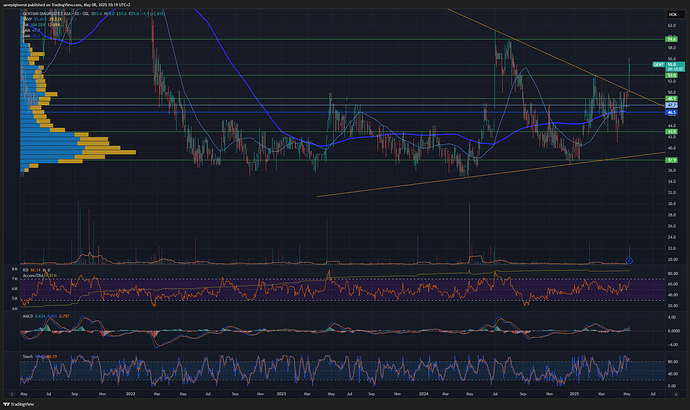Click the 2025 label on time axis
Viewport: 690px width, 410px height.
574,394
